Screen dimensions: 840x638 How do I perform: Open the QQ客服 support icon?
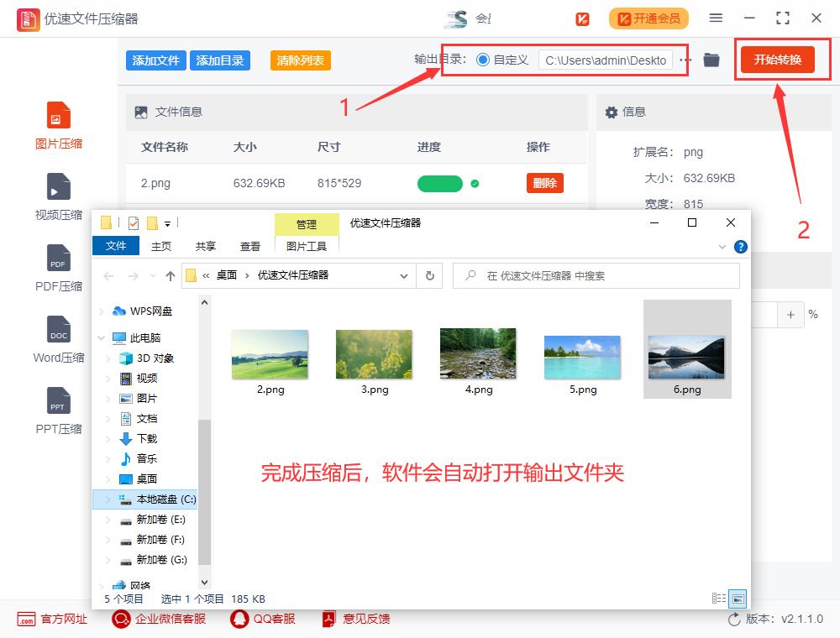click(238, 620)
